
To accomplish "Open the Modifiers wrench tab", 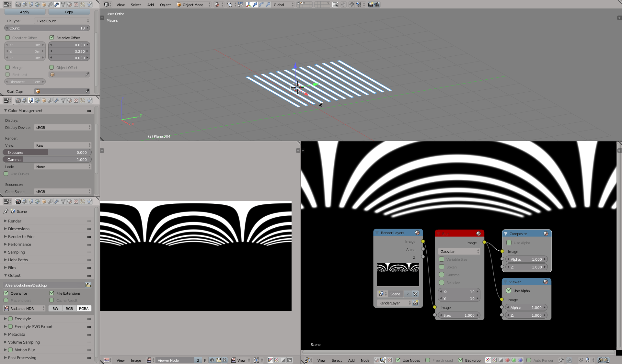I will click(57, 5).
